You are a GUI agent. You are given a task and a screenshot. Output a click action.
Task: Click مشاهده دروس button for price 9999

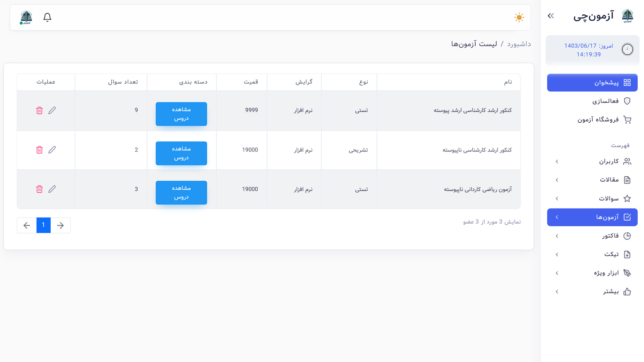tap(181, 114)
